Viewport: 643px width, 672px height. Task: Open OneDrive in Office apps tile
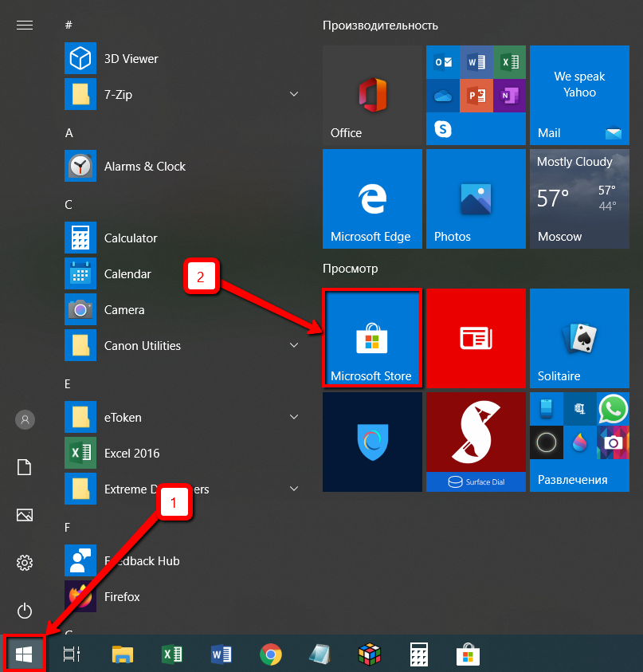pyautogui.click(x=443, y=96)
